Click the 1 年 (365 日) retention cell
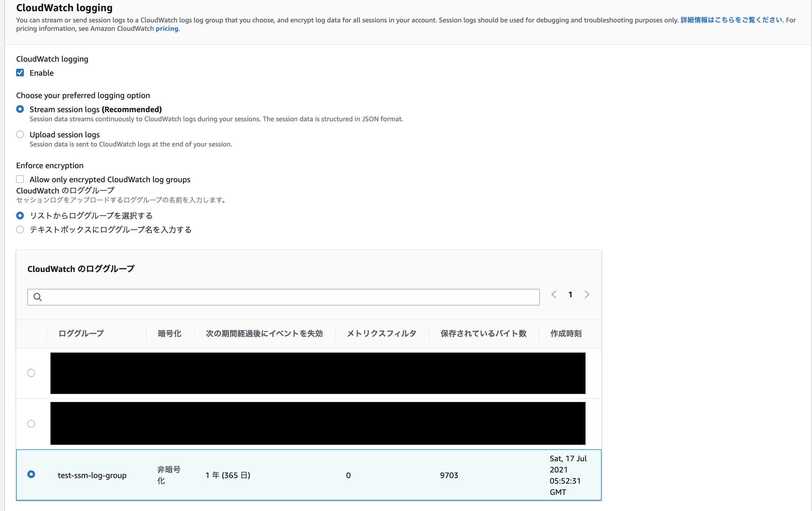The height and width of the screenshot is (511, 812). pyautogui.click(x=228, y=475)
